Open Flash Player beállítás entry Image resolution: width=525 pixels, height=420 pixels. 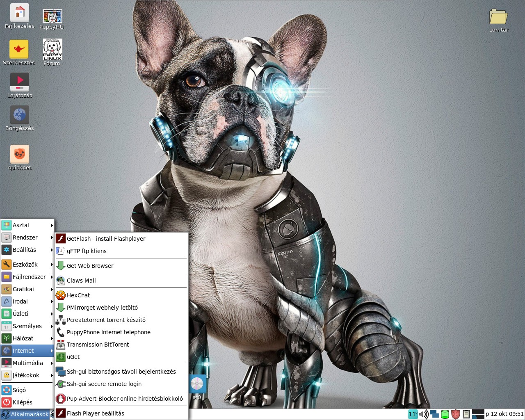click(122, 413)
